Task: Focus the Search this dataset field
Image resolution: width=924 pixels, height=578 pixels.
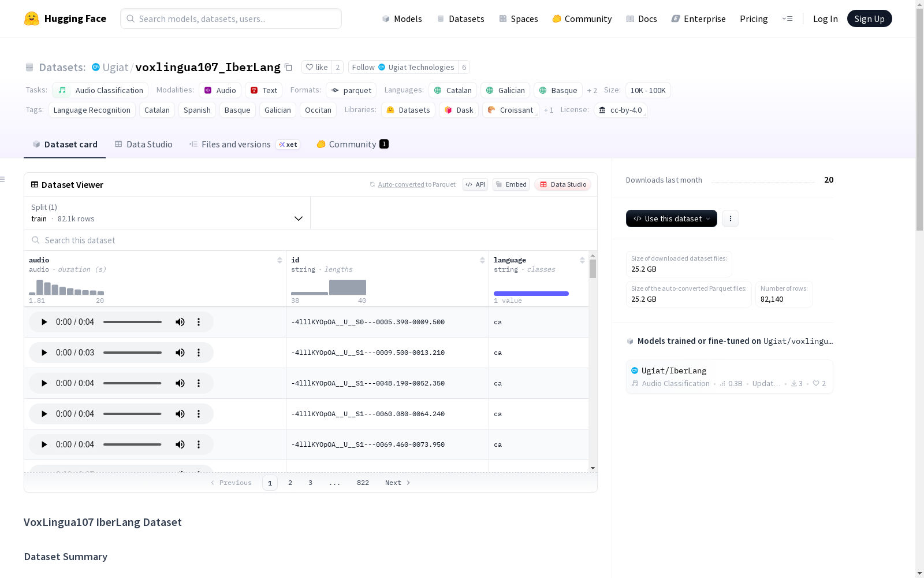Action: click(311, 240)
